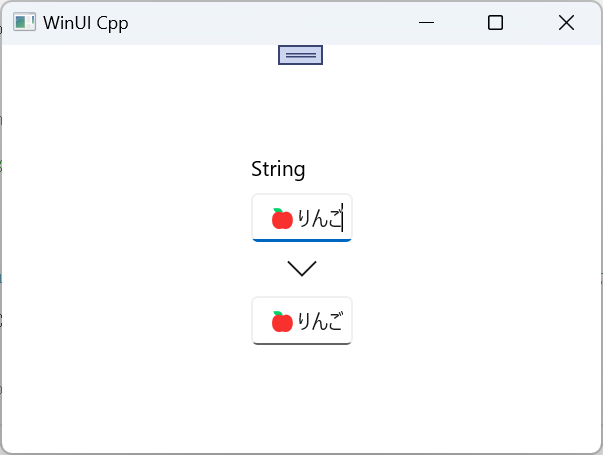Image resolution: width=603 pixels, height=455 pixels.
Task: Click the red apple emoji in lower text box
Action: 282,322
